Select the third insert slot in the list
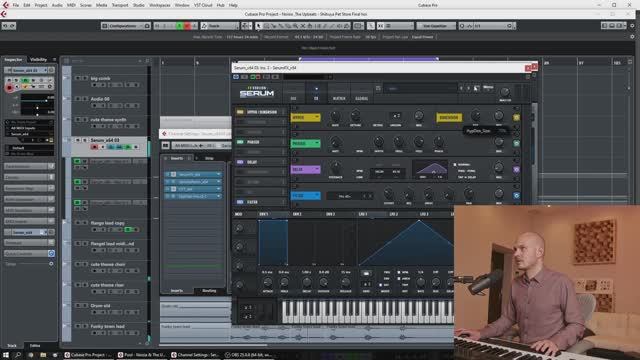The height and width of the screenshot is (360, 640). click(x=193, y=189)
